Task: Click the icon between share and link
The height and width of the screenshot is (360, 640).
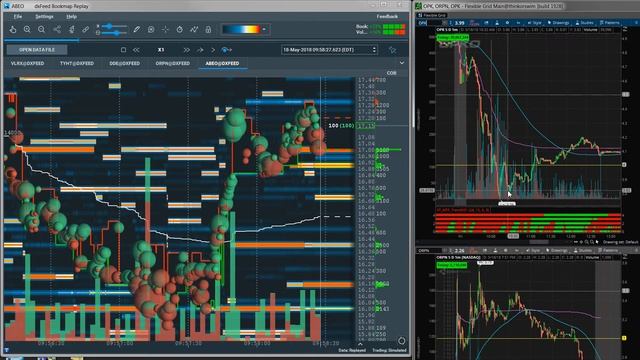Action: tap(71, 29)
